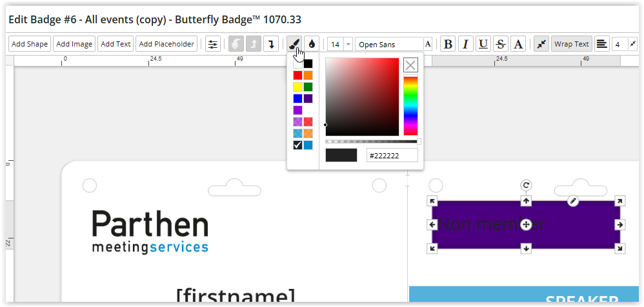Click the #222222 hex color field
644x307 pixels.
(x=392, y=155)
